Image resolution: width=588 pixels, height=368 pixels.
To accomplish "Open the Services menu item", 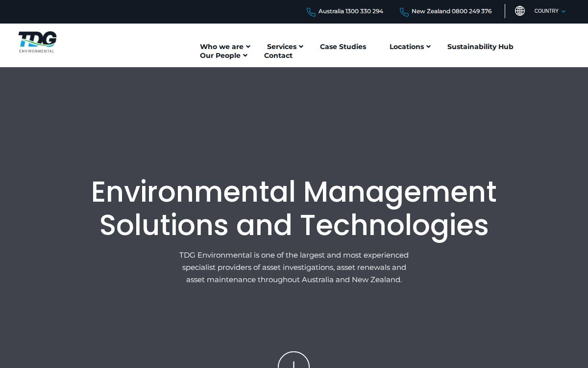I will (x=282, y=47).
